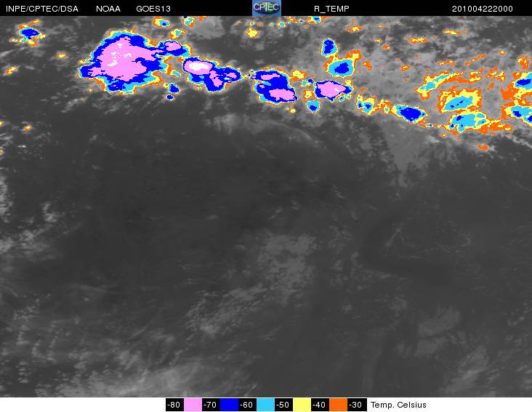Click the largest pink storm cell
The height and width of the screenshot is (412, 532).
[x=126, y=60]
